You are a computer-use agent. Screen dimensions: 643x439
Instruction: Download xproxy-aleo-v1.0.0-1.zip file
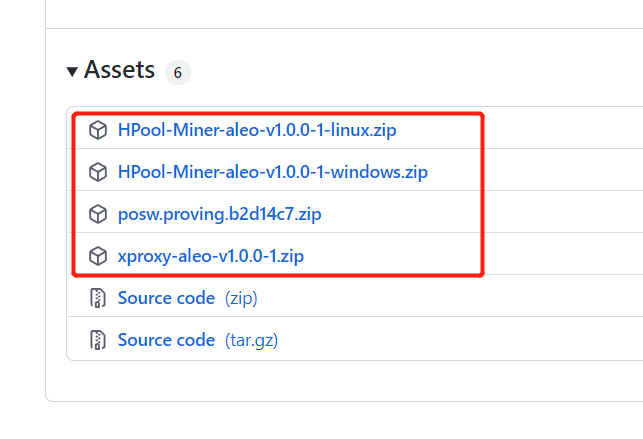tap(210, 256)
